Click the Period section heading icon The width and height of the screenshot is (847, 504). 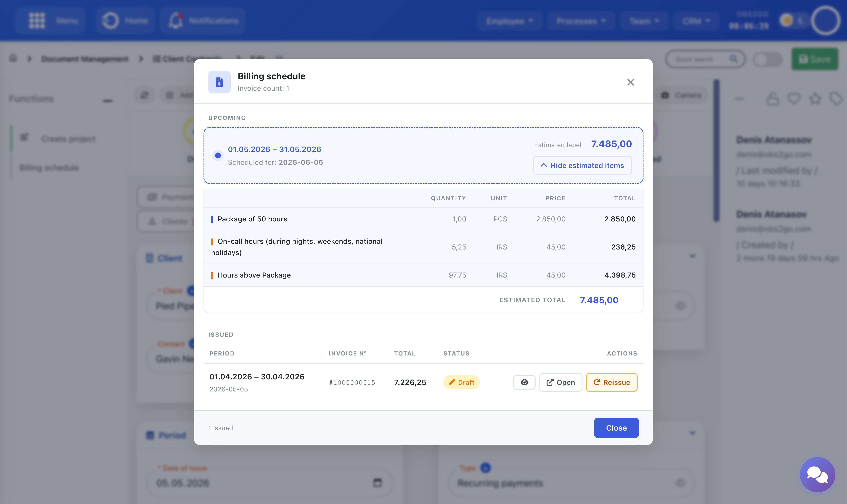(150, 435)
